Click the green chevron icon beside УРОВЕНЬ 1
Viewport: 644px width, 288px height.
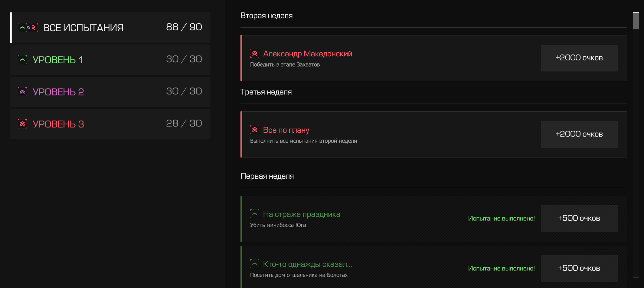point(22,60)
